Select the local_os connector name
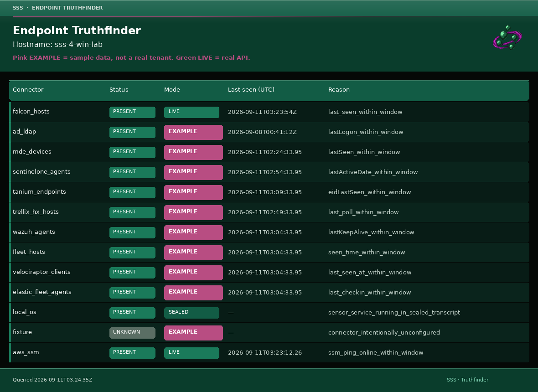The image size is (538, 392). tap(24, 312)
